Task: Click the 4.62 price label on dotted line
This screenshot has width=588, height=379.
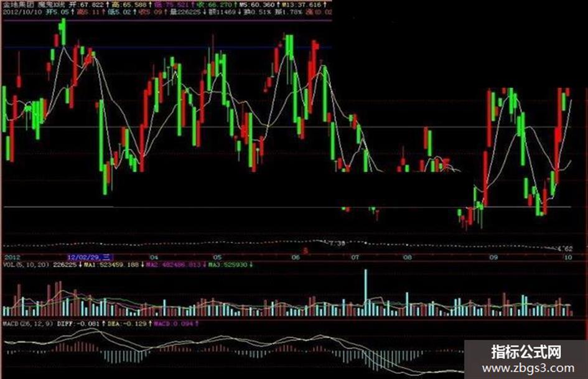Action: (x=565, y=249)
